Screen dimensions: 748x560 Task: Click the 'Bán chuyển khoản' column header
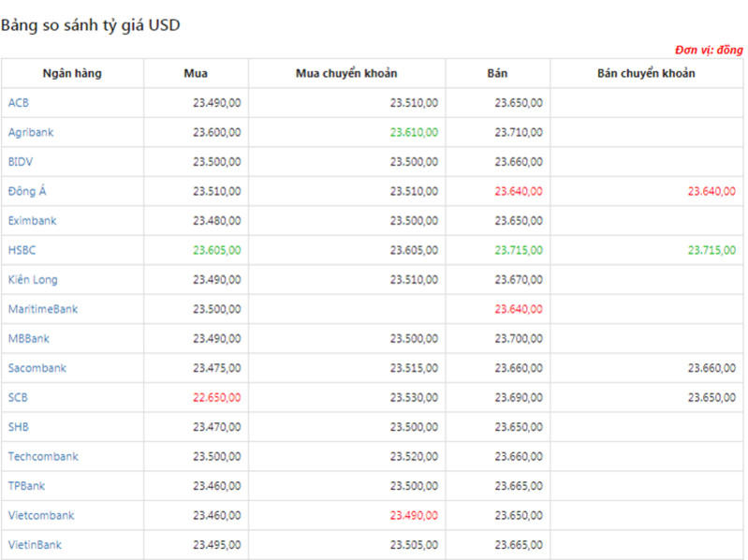click(x=646, y=73)
